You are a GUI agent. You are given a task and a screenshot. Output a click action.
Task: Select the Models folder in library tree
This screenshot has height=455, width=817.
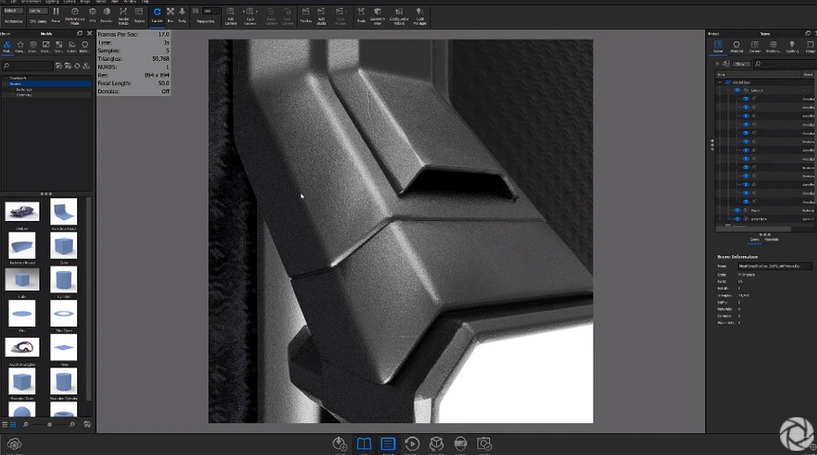click(14, 83)
